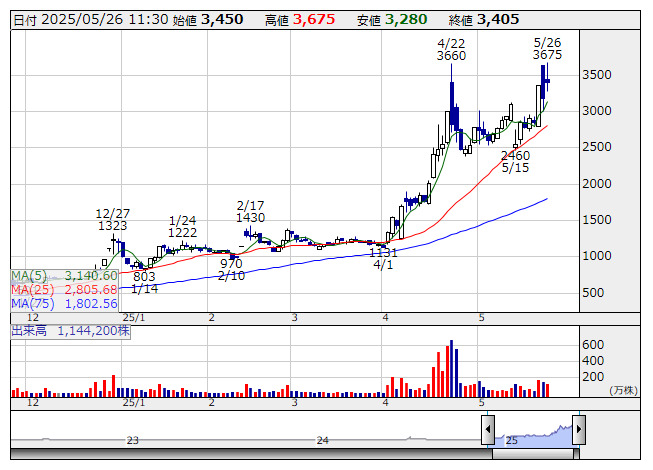This screenshot has height=470, width=653.
Task: Click the 500 price axis label
Action: point(593,293)
